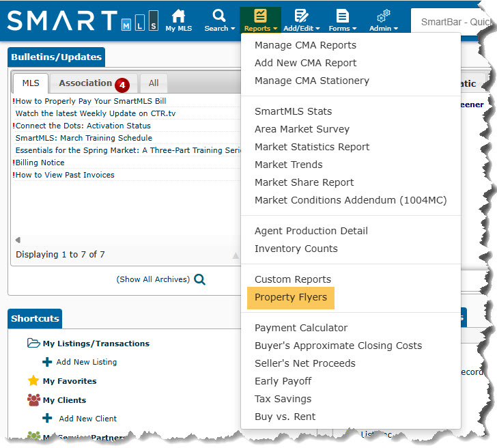Expand the Forms dropdown menu
Image resolution: width=497 pixels, height=448 pixels.
[x=343, y=28]
